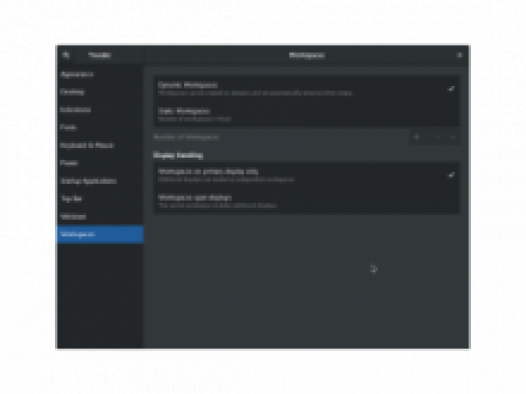Decrease the number of workspaces

click(438, 137)
